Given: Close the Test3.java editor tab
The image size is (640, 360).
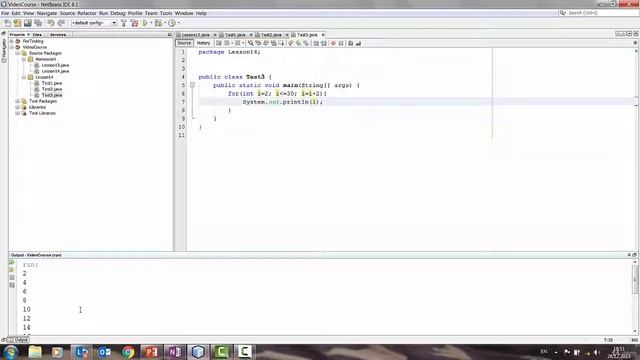Looking at the screenshot, I should (323, 35).
